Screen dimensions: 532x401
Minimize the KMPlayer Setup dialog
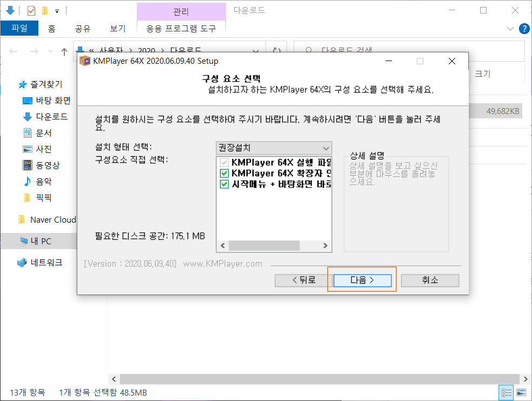(389, 61)
